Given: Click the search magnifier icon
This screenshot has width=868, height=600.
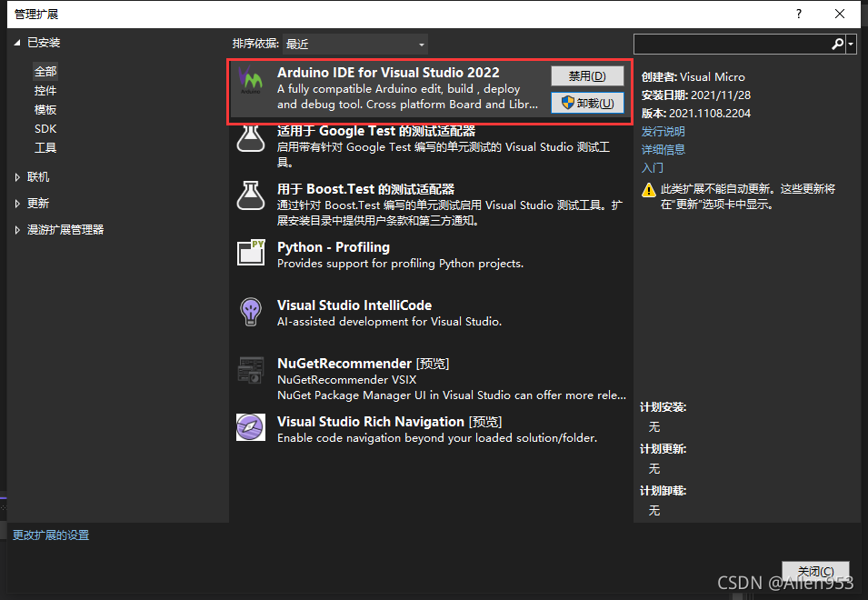Looking at the screenshot, I should [x=838, y=44].
